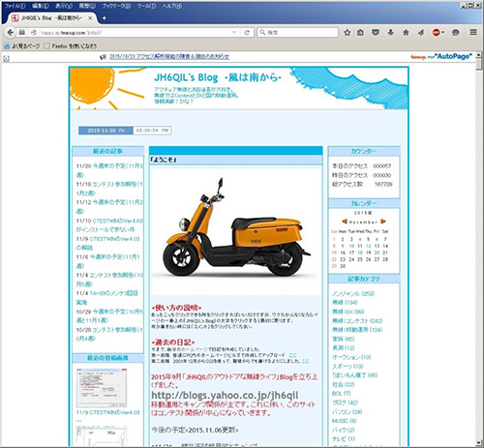
Task: Open the Firefox を使いこなそう bookmark
Action: pos(71,46)
